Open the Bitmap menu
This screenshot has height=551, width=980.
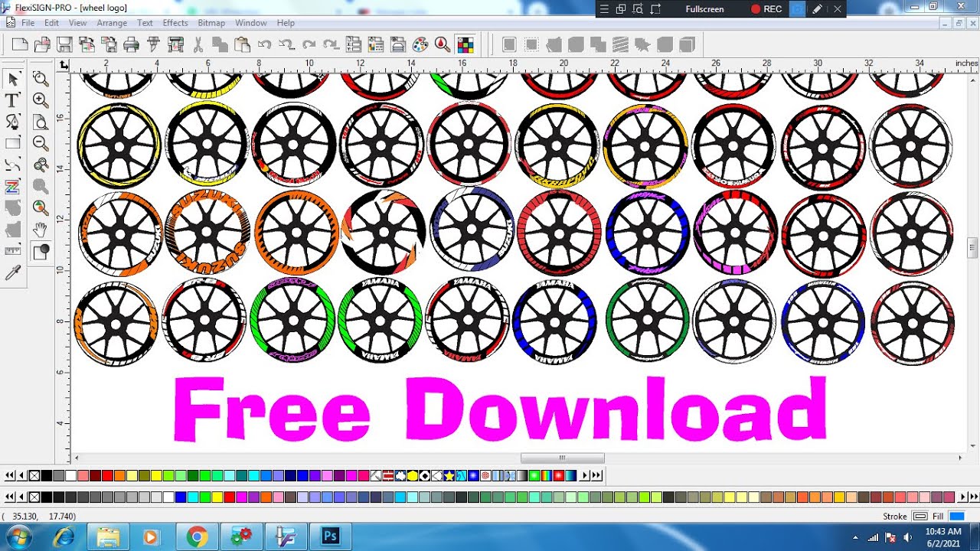tap(211, 23)
